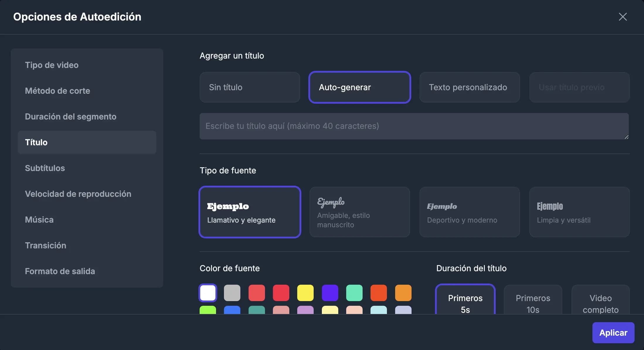The image size is (644, 350).
Task: Open the Tipo de video section
Action: point(52,65)
